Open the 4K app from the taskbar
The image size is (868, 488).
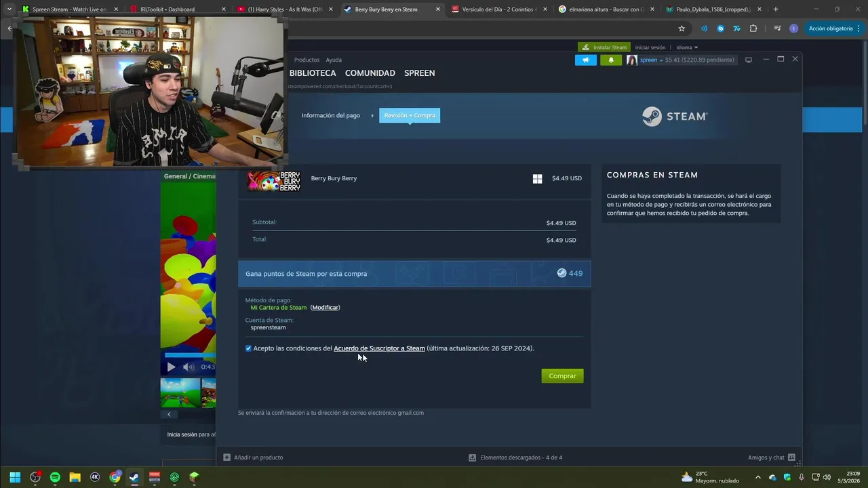[x=95, y=477]
